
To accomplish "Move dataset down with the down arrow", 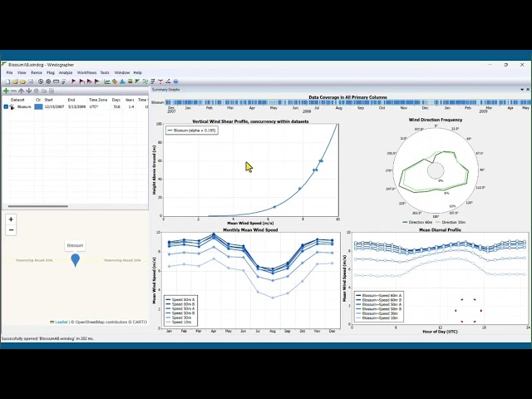I will [28, 91].
